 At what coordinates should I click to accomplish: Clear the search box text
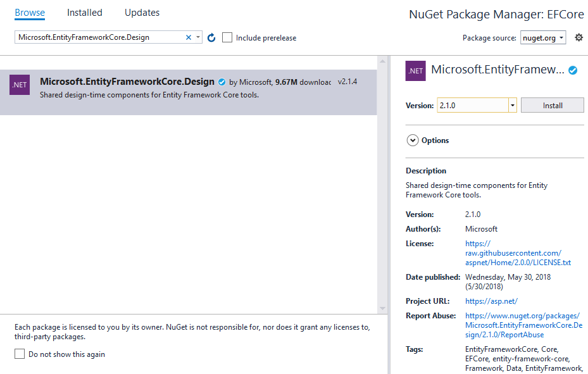click(189, 37)
